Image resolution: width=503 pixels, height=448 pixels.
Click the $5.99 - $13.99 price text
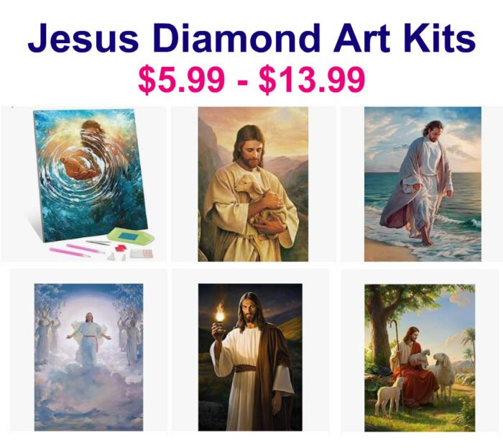click(x=251, y=80)
